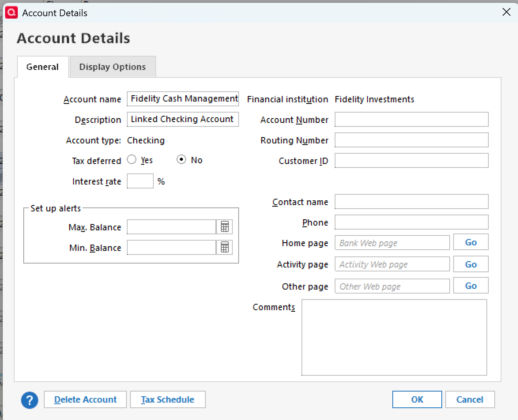Click Go next to Other page

click(x=471, y=286)
